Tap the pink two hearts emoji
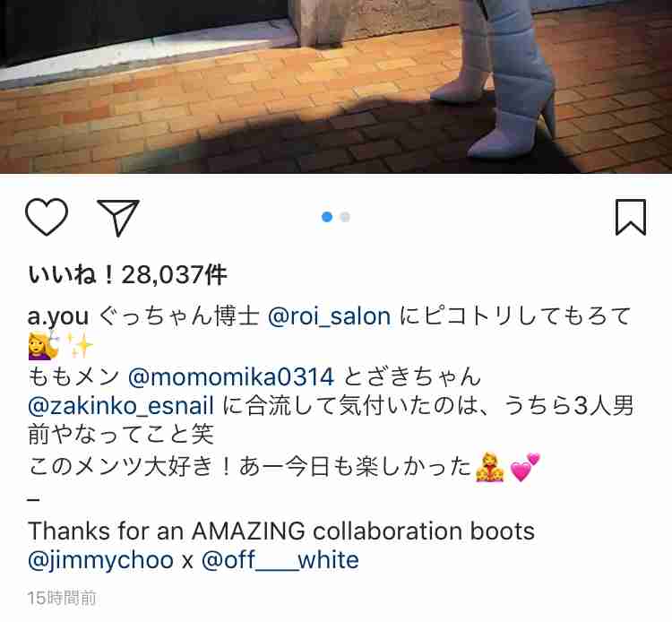The image size is (672, 622). [525, 467]
